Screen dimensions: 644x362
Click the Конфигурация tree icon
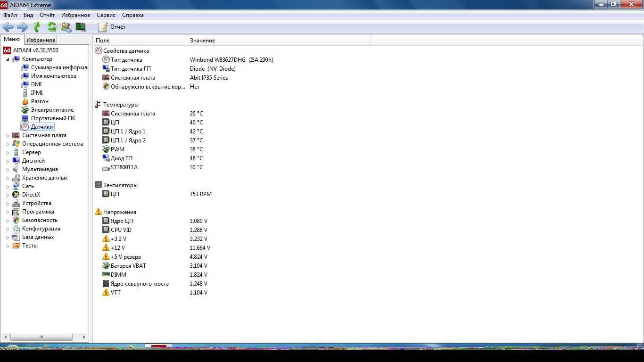click(16, 229)
